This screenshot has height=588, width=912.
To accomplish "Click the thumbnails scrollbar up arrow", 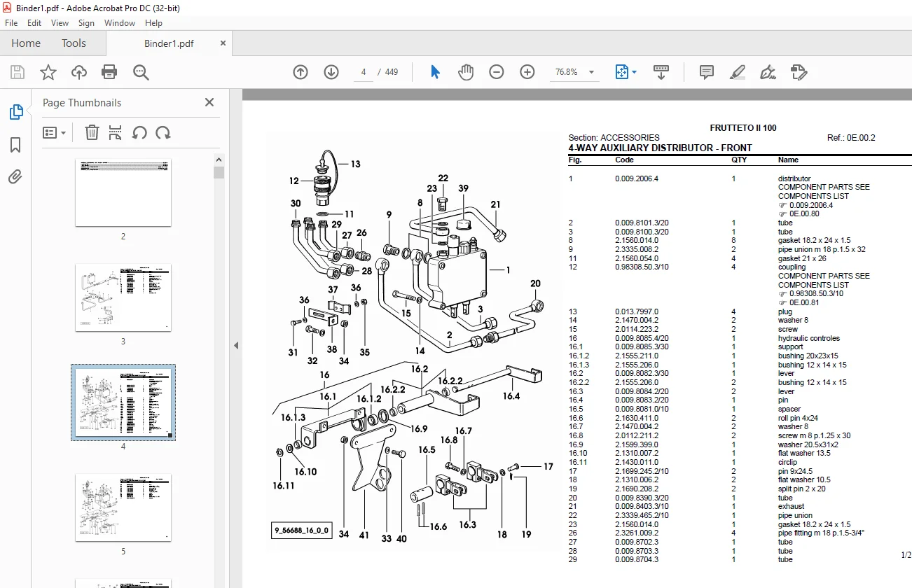I will coord(219,159).
